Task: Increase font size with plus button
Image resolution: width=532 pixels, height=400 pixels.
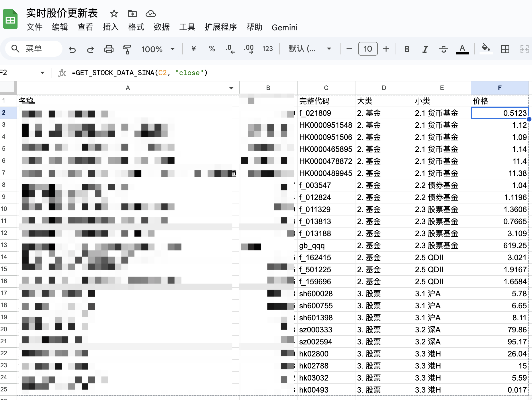Action: pyautogui.click(x=386, y=49)
